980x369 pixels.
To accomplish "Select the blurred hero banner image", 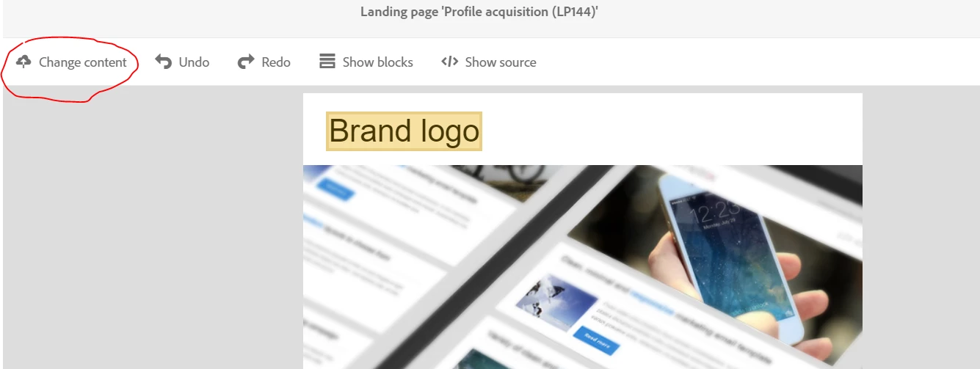I will click(x=582, y=267).
